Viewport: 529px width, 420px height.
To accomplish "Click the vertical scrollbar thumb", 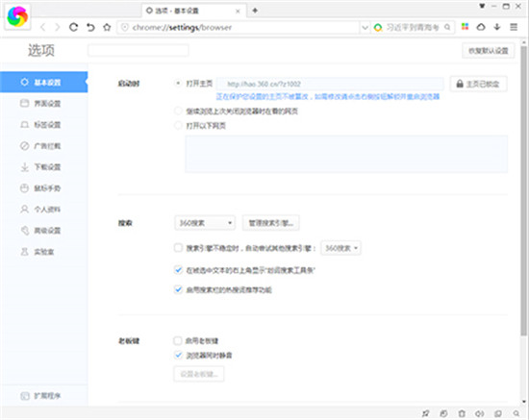I will coord(523,190).
